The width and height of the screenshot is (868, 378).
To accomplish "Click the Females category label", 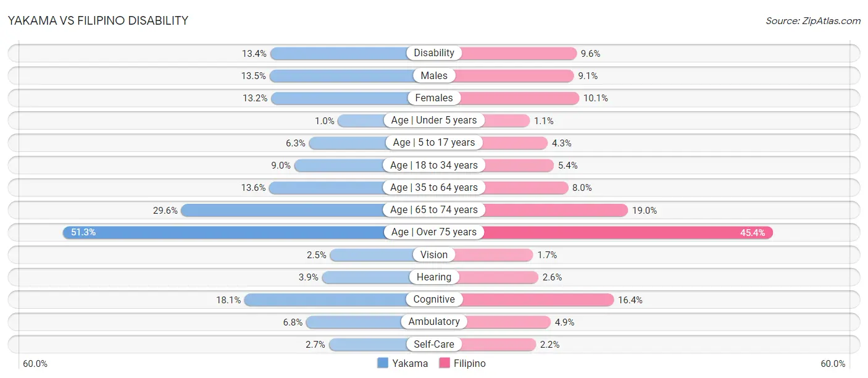I will [434, 98].
